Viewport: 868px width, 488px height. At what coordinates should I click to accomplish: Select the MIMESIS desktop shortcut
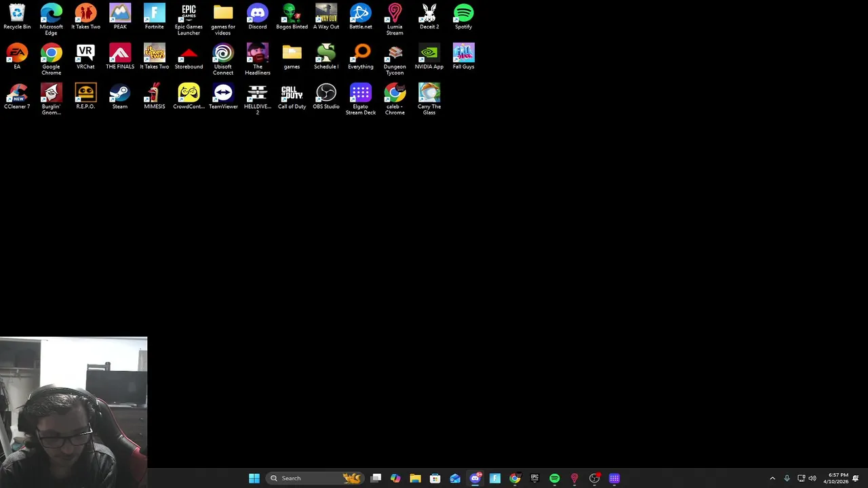[154, 97]
